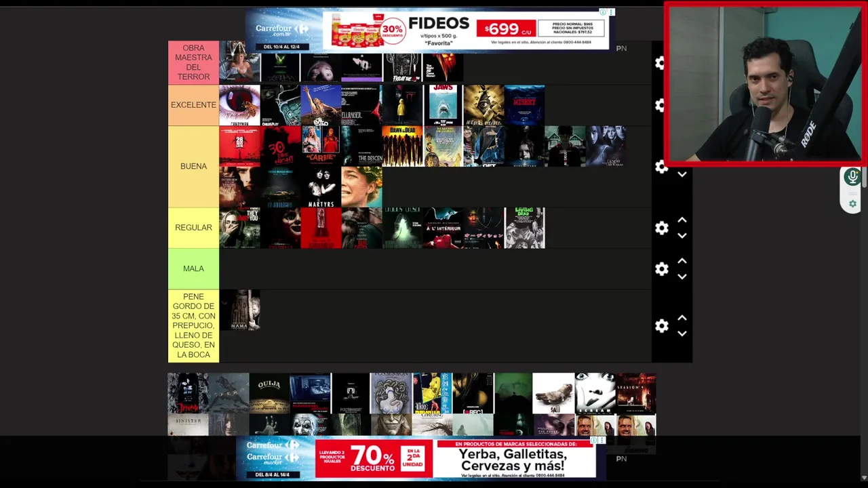The image size is (868, 488).
Task: Pick the [REC] poster from unranked pool
Action: 473,393
